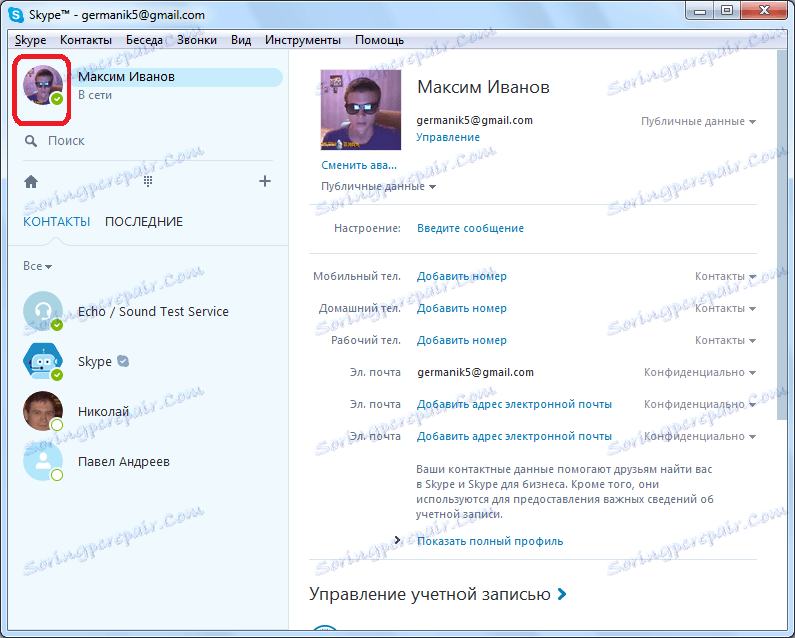Open the Помощь menu

(379, 40)
